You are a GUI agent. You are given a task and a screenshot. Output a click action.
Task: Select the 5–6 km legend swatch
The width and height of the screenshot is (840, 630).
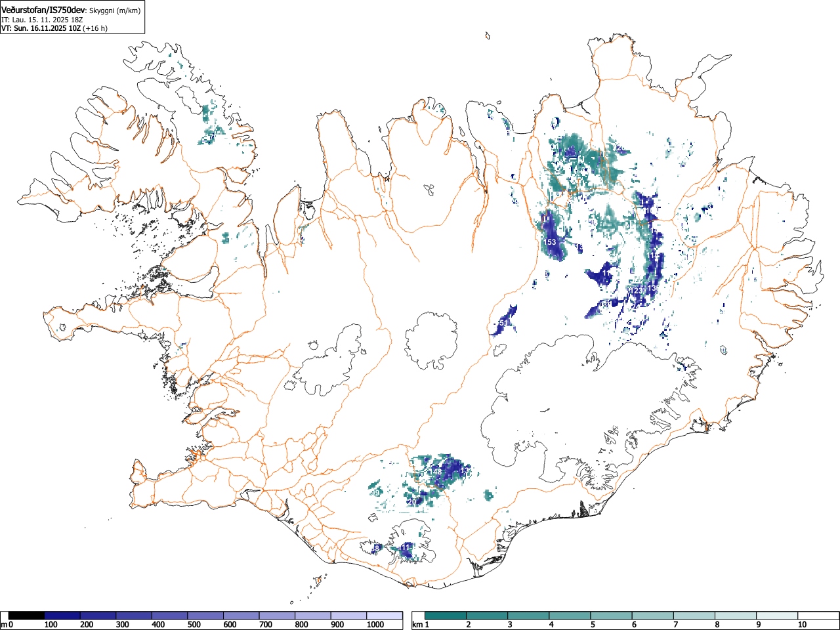pyautogui.click(x=611, y=616)
